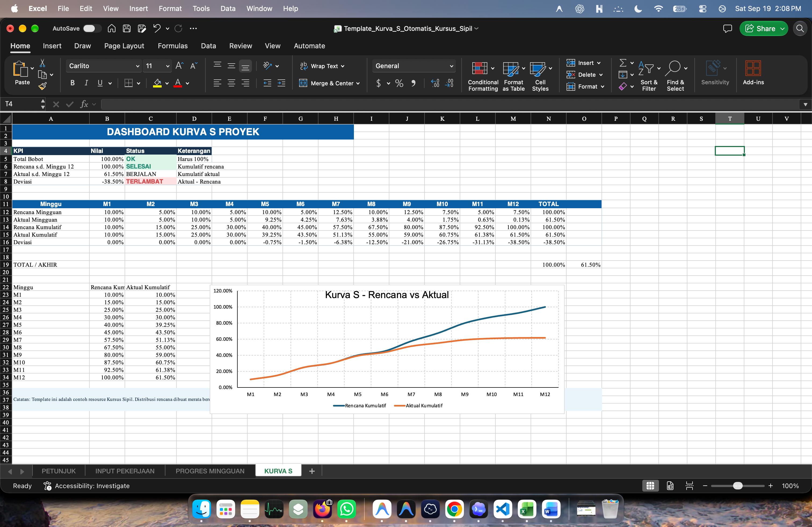Screen dimensions: 812x527
Task: Click the zoom slider handle
Action: coord(738,486)
